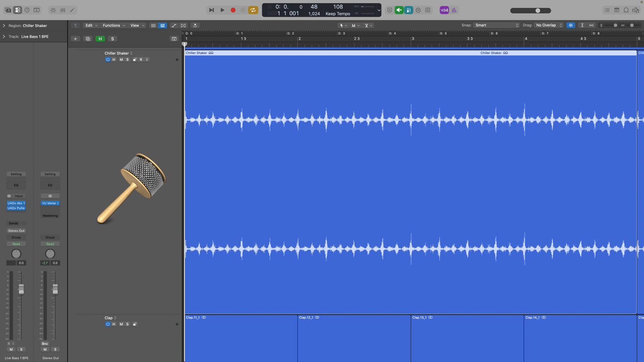644x362 pixels.
Task: Toggle Cycle mode in transport
Action: point(253,10)
